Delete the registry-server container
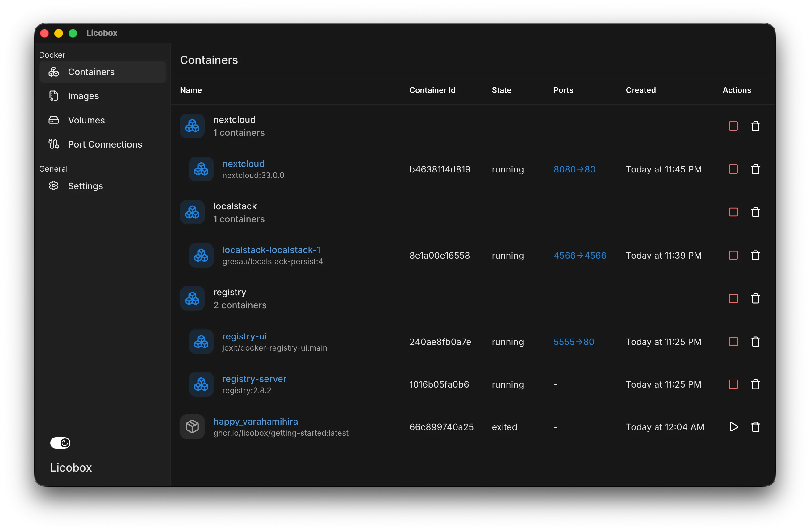The height and width of the screenshot is (532, 810). point(755,384)
